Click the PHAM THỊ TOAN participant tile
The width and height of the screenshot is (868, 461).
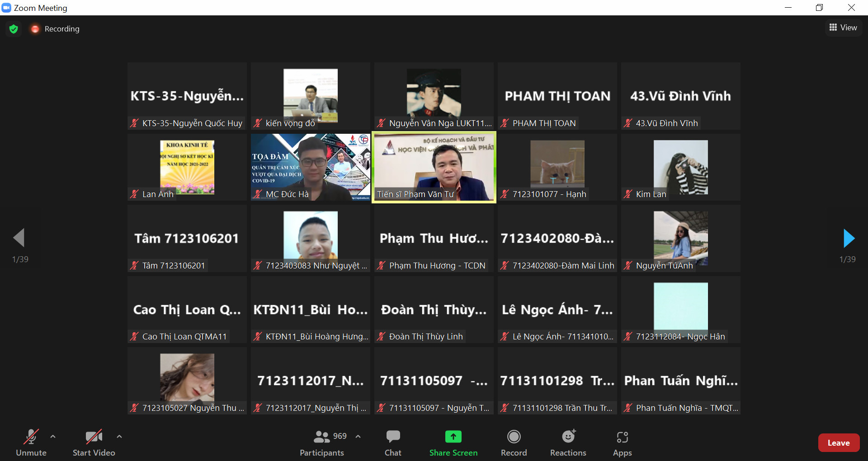pos(557,96)
